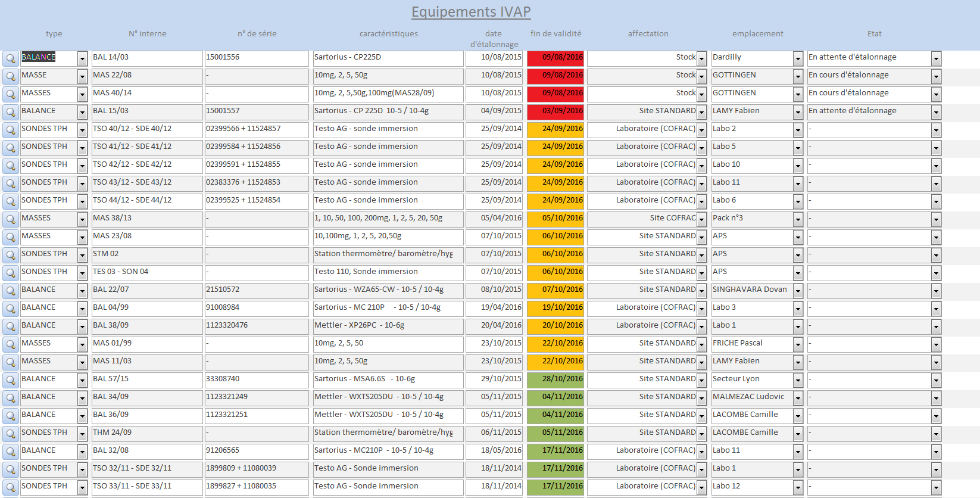Select Testo 110, Sonde immersion field
Viewport: 980px width, 498px height.
pos(388,273)
